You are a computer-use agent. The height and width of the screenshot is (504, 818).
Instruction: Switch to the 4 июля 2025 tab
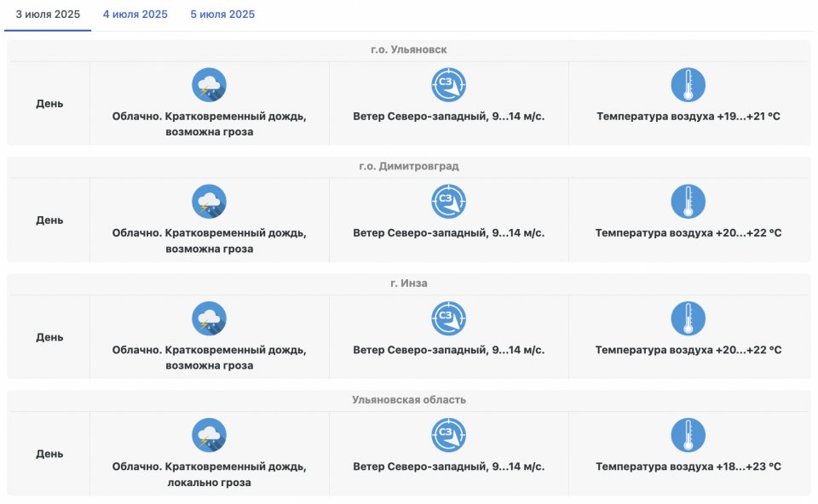click(135, 14)
